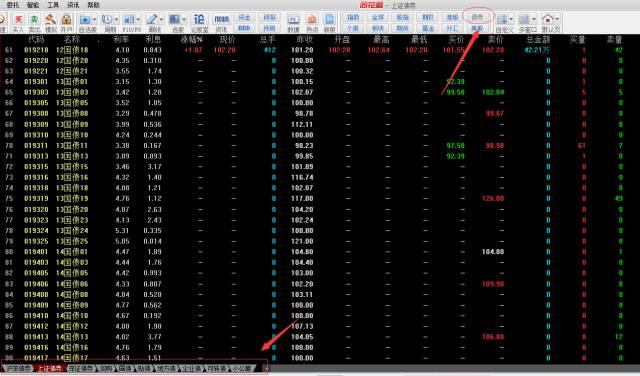Sort by the 涨幅% column header
This screenshot has height=376, width=640.
pos(192,40)
